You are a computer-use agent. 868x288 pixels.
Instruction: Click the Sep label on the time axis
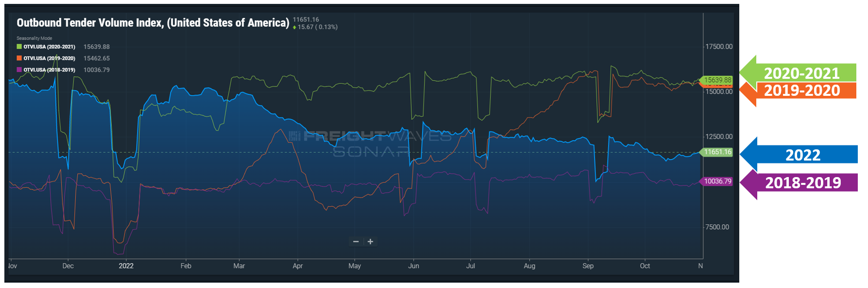(x=588, y=266)
